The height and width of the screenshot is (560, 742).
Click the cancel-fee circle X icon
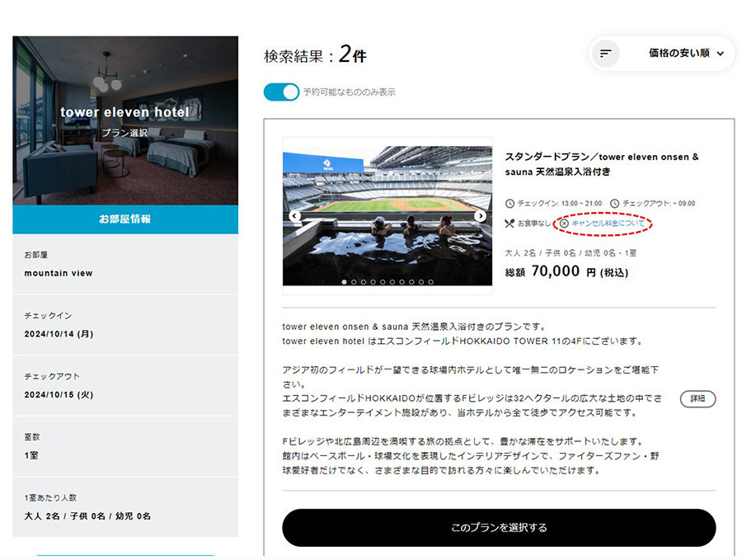[564, 223]
